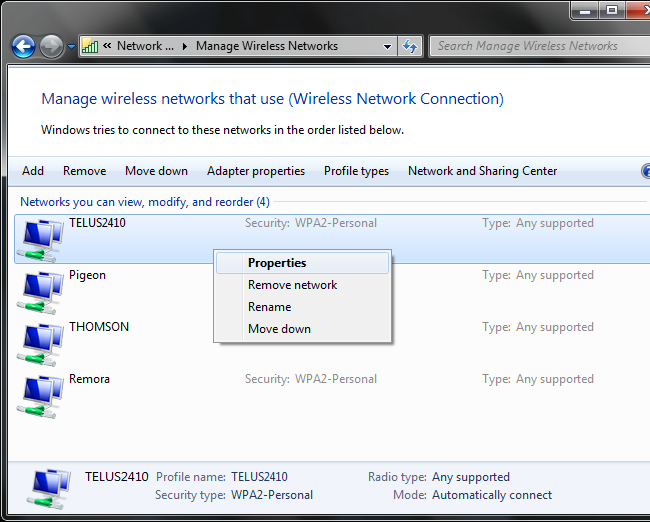The height and width of the screenshot is (522, 650).
Task: Go back with the blue Back arrow
Action: 23,46
